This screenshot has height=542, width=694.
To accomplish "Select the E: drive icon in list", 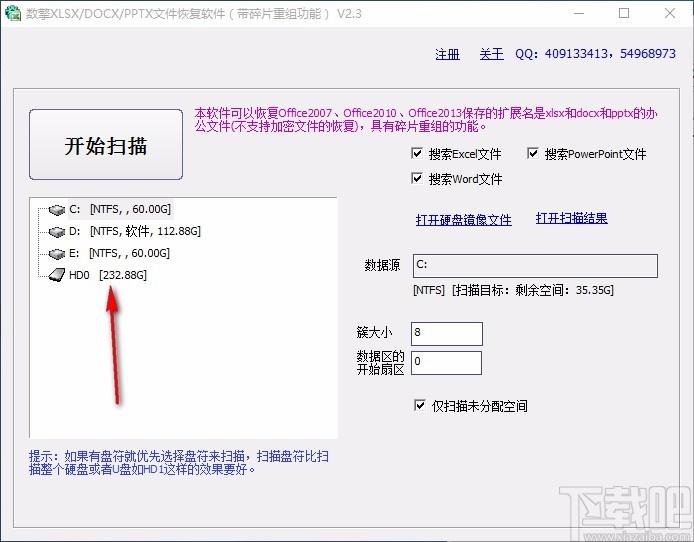I will pos(57,254).
